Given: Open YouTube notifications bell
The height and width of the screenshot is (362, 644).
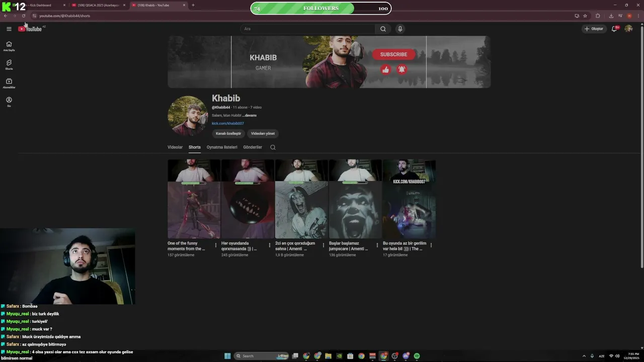Looking at the screenshot, I should tap(614, 29).
